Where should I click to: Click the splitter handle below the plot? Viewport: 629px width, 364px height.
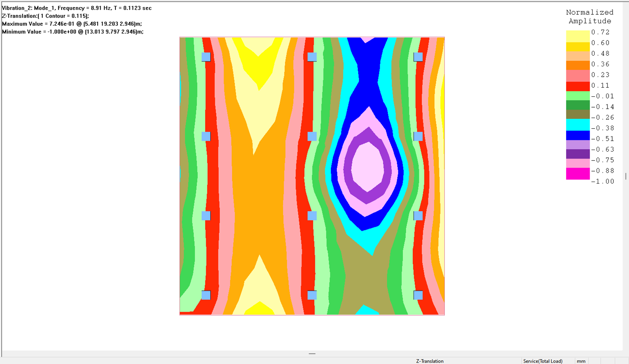[312, 354]
